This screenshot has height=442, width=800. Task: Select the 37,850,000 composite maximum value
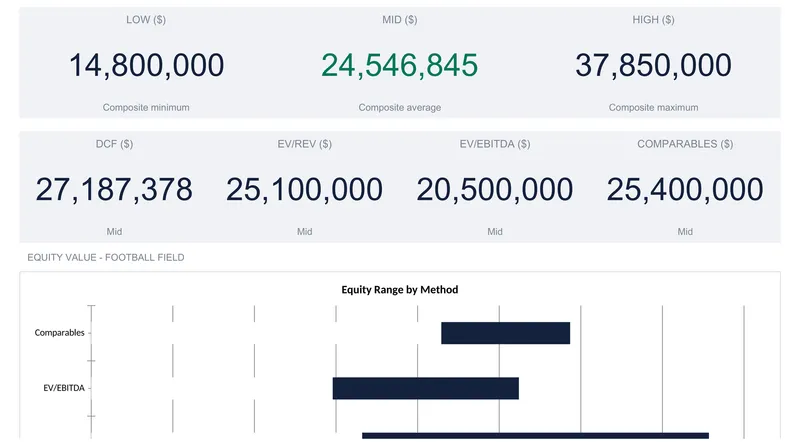(654, 65)
